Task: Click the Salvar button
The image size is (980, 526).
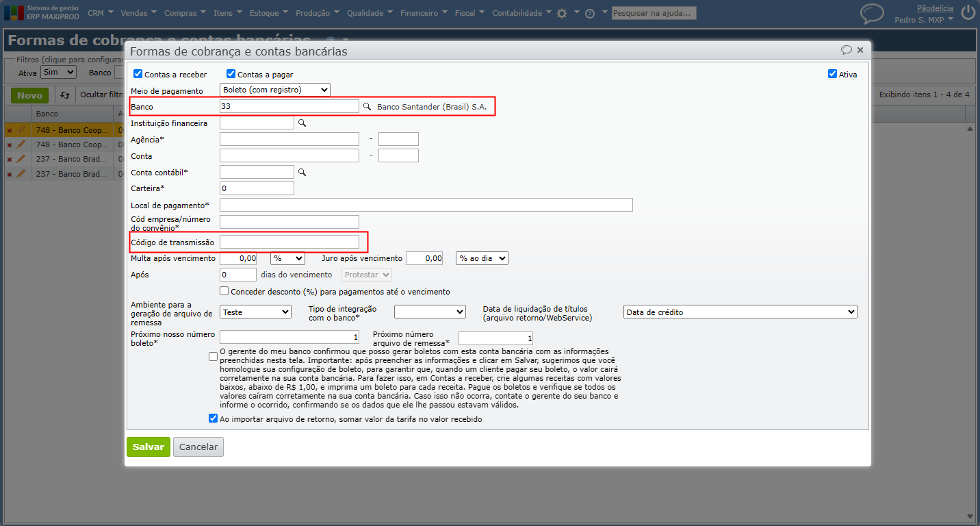Action: (x=149, y=447)
